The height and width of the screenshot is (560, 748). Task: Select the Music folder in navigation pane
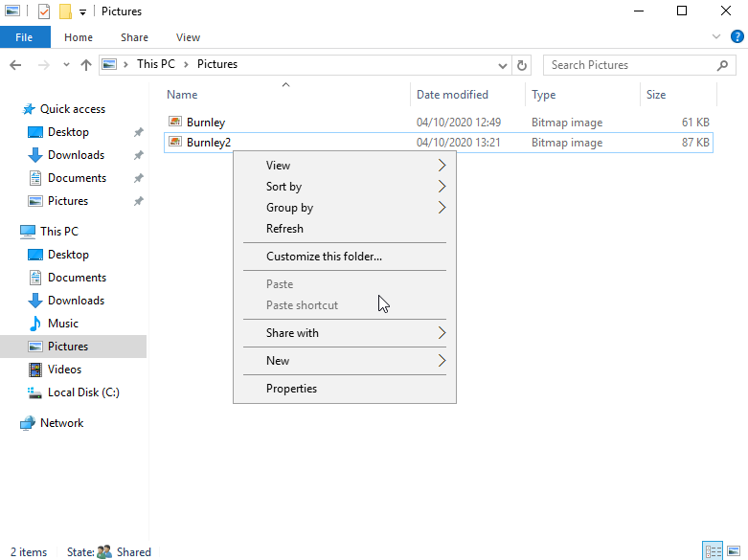coord(63,324)
